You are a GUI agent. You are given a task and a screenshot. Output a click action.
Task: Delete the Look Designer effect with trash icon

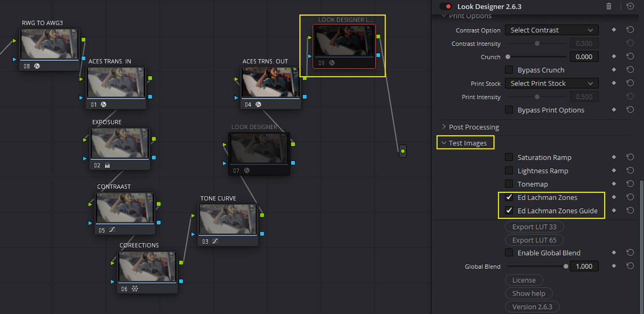coord(609,7)
